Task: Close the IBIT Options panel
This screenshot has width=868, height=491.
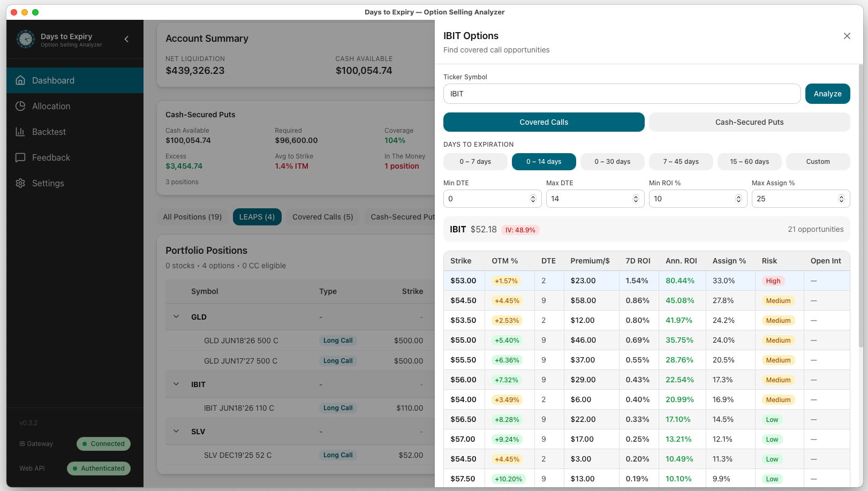Action: (847, 36)
